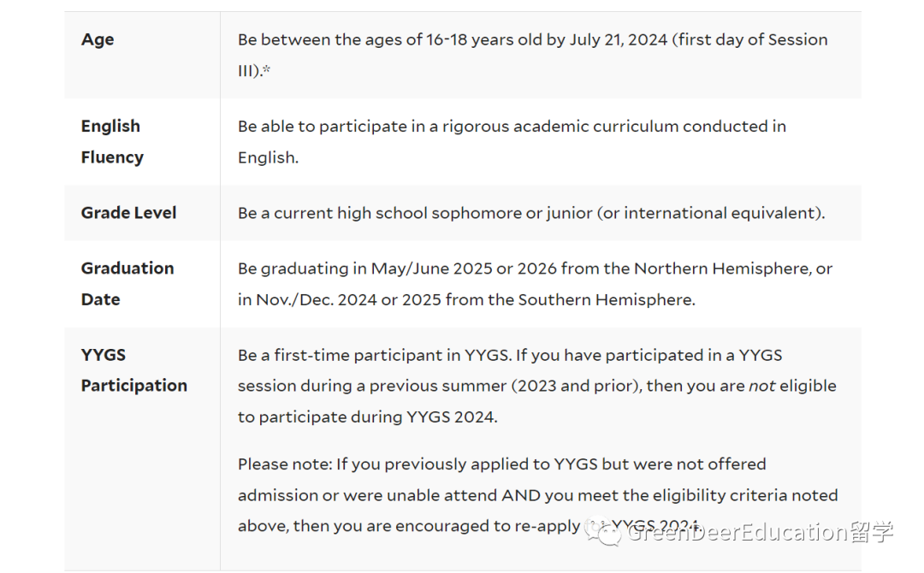This screenshot has height=573, width=924.
Task: Select the English Fluency row label
Action: point(112,141)
